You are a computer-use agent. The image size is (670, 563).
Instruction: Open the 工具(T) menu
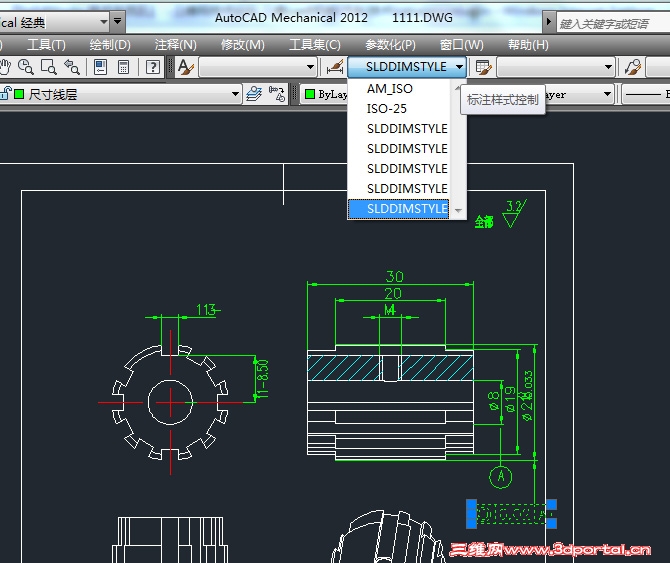(46, 44)
